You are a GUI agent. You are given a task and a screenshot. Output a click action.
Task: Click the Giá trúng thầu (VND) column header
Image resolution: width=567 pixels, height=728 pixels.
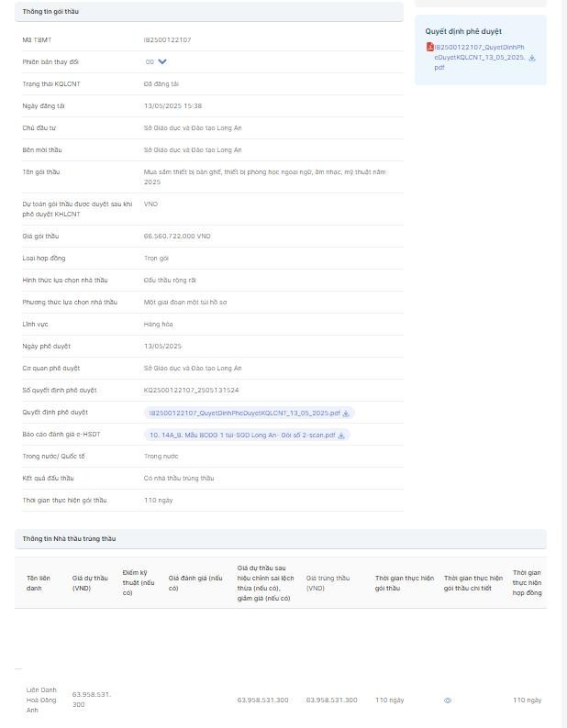click(328, 583)
